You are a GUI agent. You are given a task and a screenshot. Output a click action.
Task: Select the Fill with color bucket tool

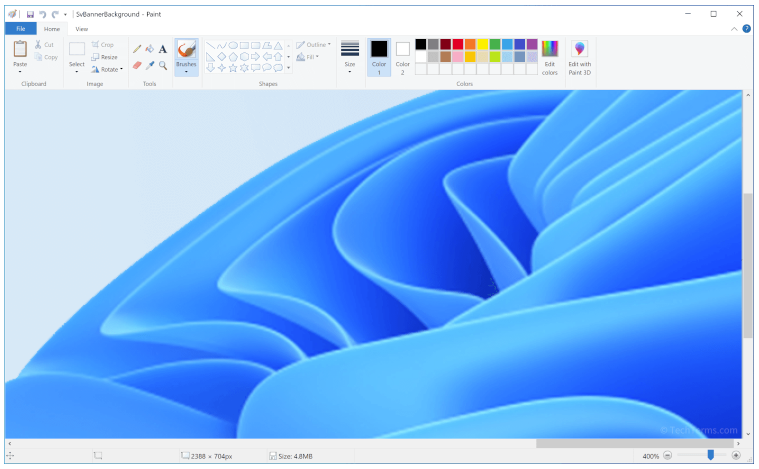pos(150,49)
